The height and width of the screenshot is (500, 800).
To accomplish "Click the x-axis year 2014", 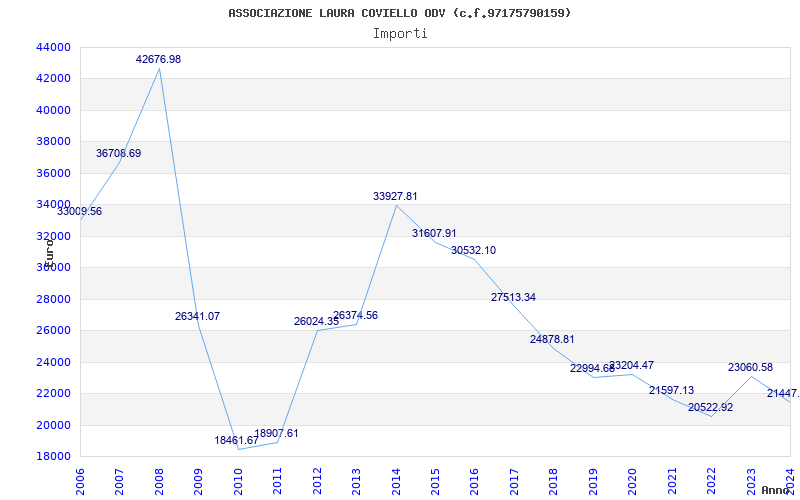I will (396, 482).
